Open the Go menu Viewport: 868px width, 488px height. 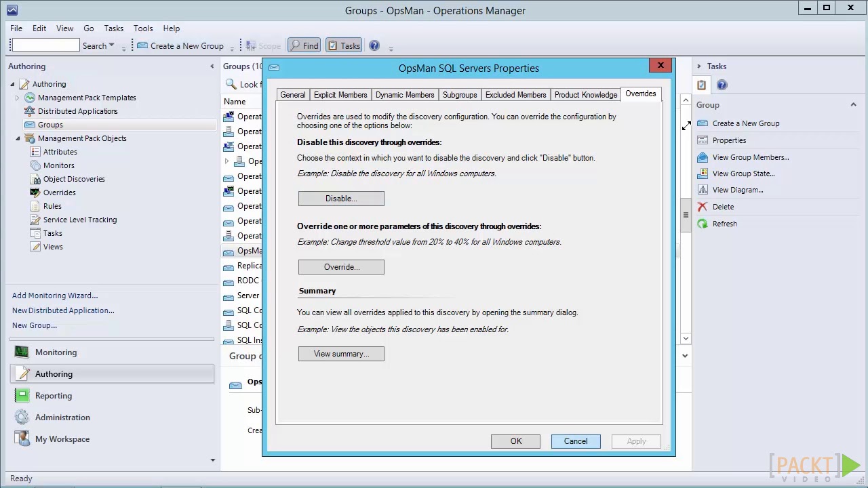(x=89, y=28)
